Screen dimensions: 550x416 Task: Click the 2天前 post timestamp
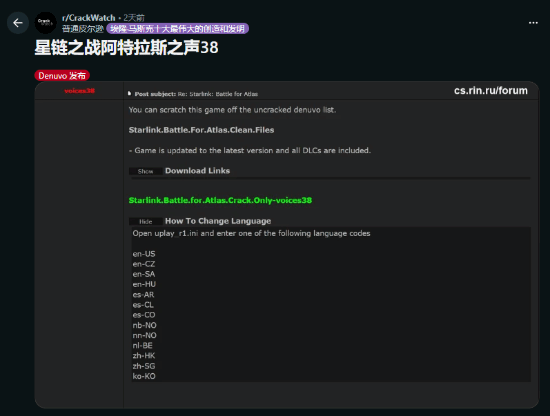134,18
